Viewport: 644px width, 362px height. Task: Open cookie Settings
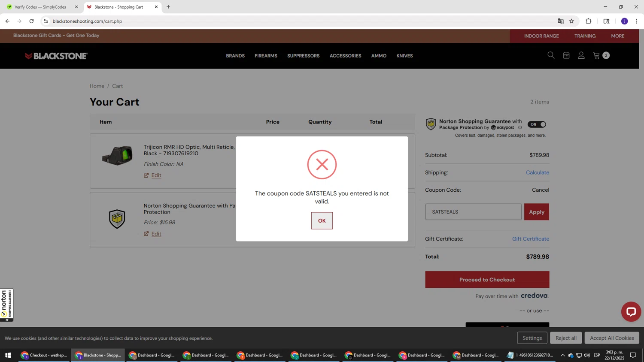tap(532, 338)
